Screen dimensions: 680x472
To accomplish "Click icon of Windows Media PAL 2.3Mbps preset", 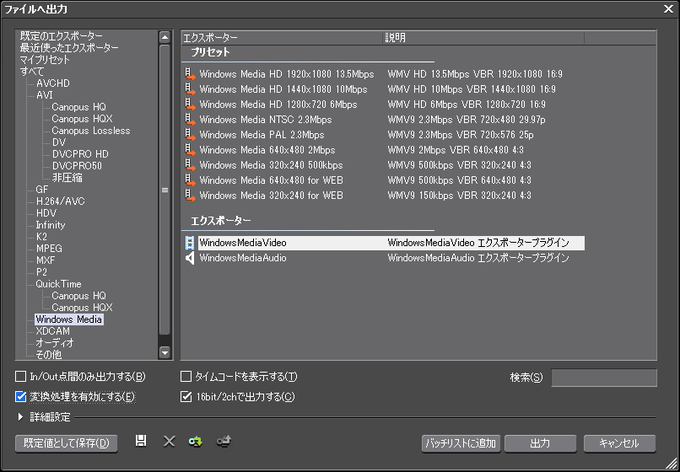I will [x=190, y=135].
